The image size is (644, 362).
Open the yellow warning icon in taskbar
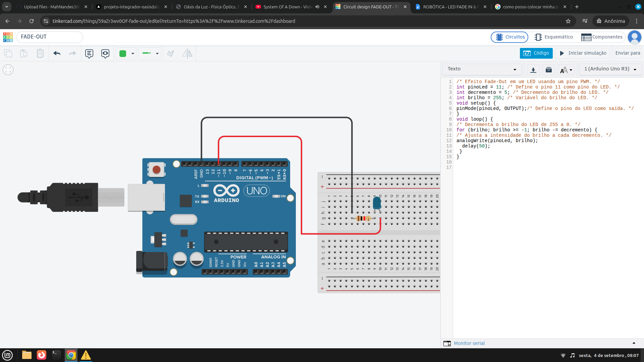coord(86,355)
